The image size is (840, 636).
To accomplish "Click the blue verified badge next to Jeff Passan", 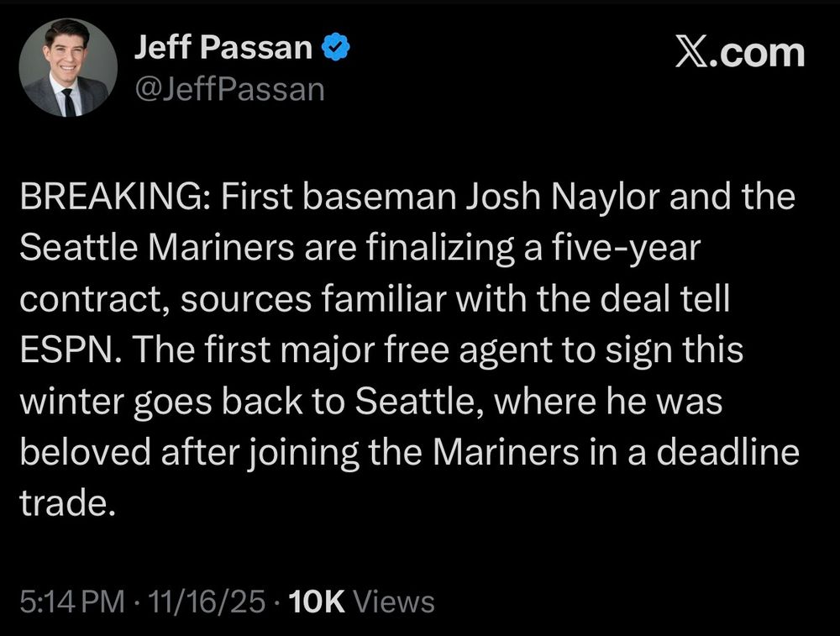I will [334, 48].
